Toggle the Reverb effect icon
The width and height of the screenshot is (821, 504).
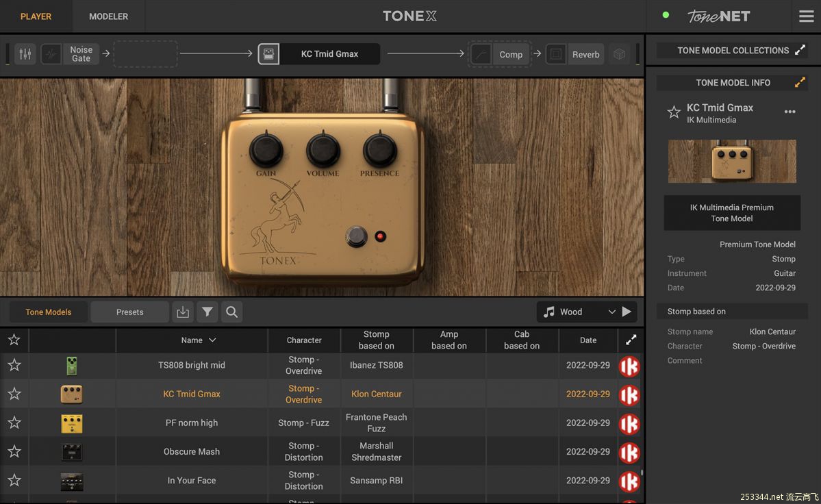(555, 54)
